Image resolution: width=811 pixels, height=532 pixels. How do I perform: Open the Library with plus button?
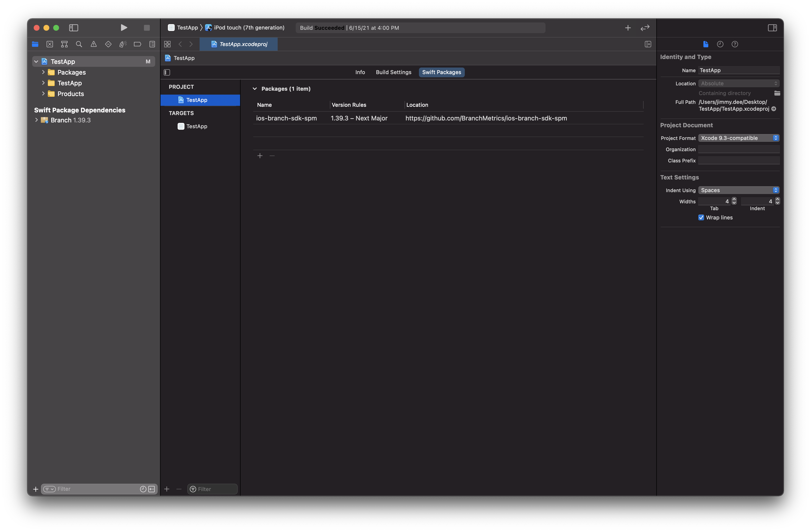628,28
